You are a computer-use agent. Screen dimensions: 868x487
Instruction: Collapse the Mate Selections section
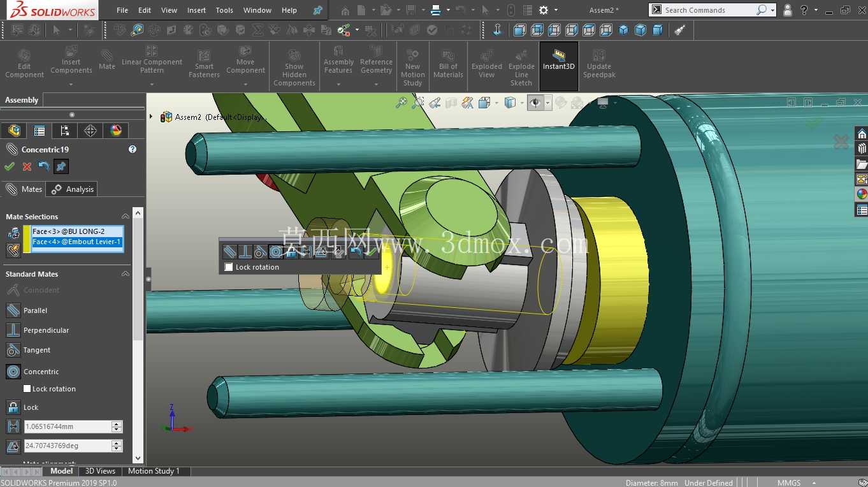126,217
